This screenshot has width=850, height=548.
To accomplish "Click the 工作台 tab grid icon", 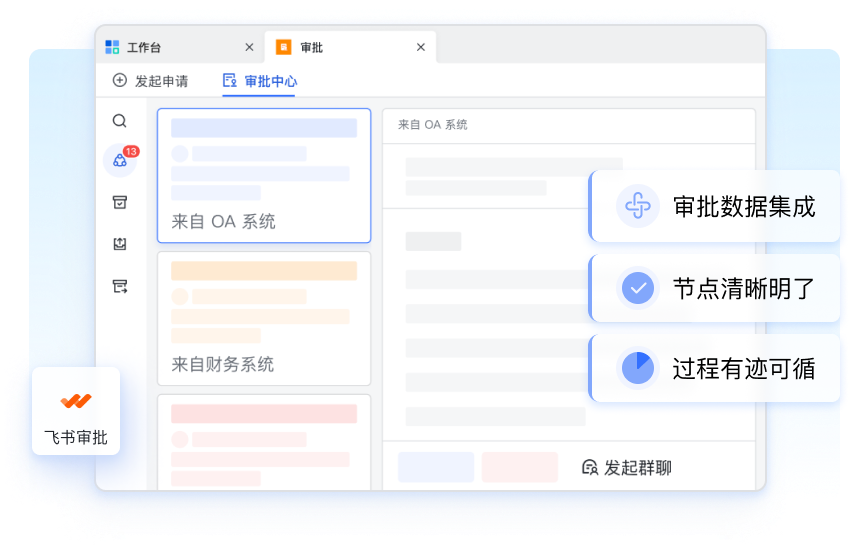I will [112, 47].
